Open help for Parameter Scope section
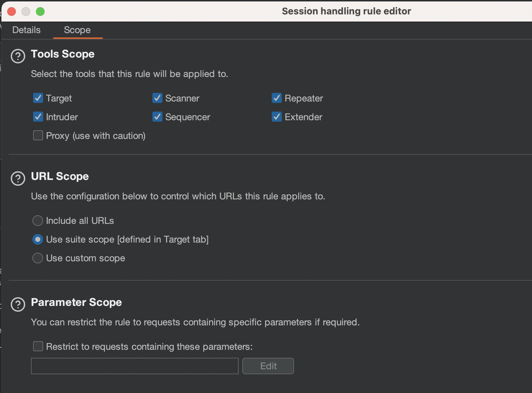Image resolution: width=532 pixels, height=393 pixels. [18, 304]
